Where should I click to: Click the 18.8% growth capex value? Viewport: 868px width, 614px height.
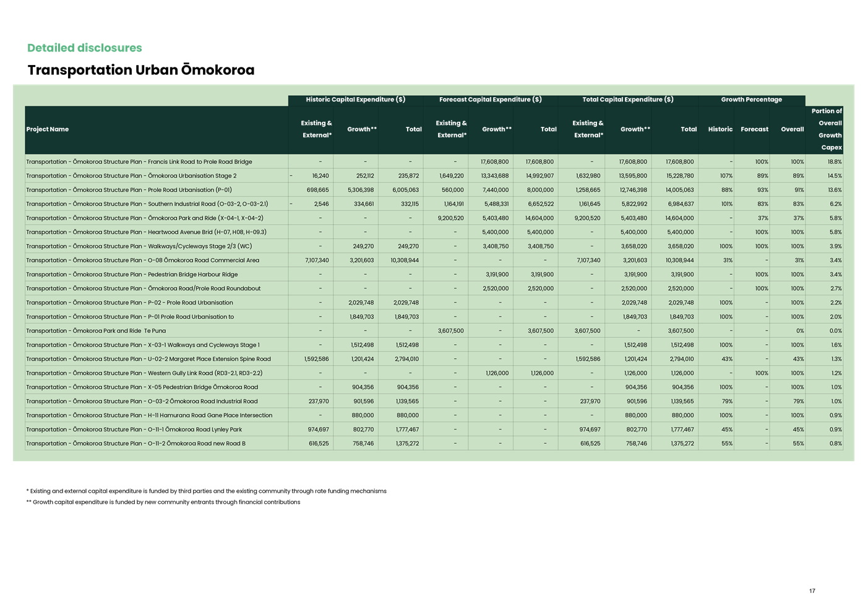click(x=834, y=162)
